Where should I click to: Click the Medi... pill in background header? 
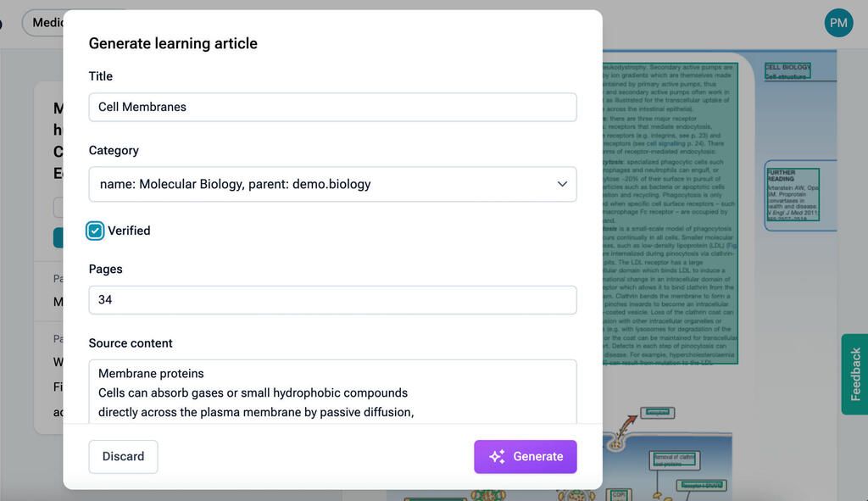pyautogui.click(x=43, y=23)
